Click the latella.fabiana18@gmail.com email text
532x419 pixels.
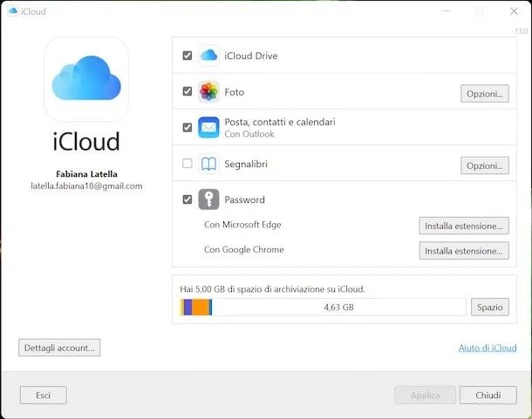pyautogui.click(x=86, y=186)
